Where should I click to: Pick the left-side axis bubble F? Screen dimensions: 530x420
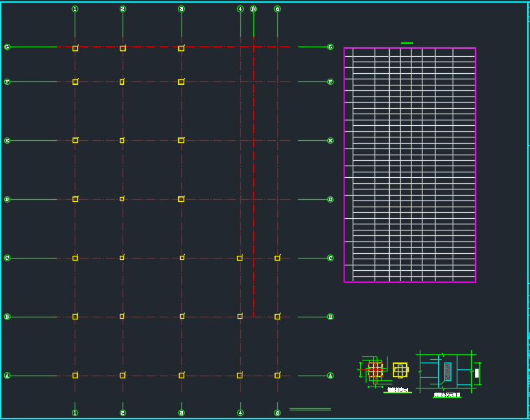point(7,81)
